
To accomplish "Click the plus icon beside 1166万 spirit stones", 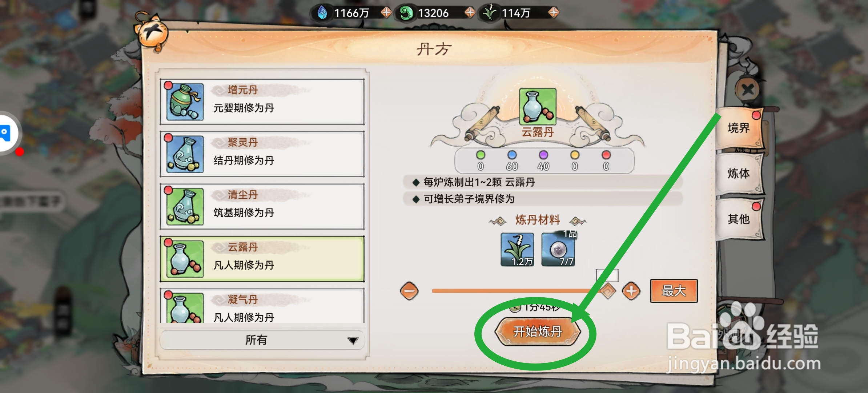I will pyautogui.click(x=386, y=13).
